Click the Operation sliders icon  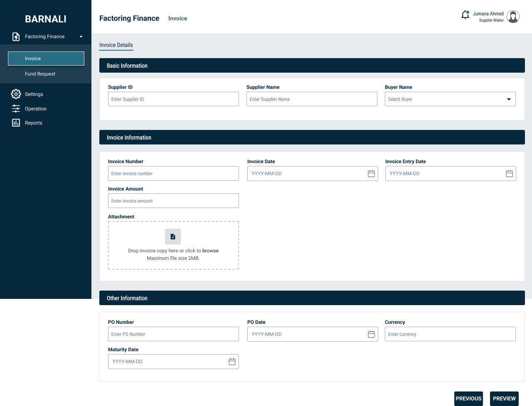[16, 109]
